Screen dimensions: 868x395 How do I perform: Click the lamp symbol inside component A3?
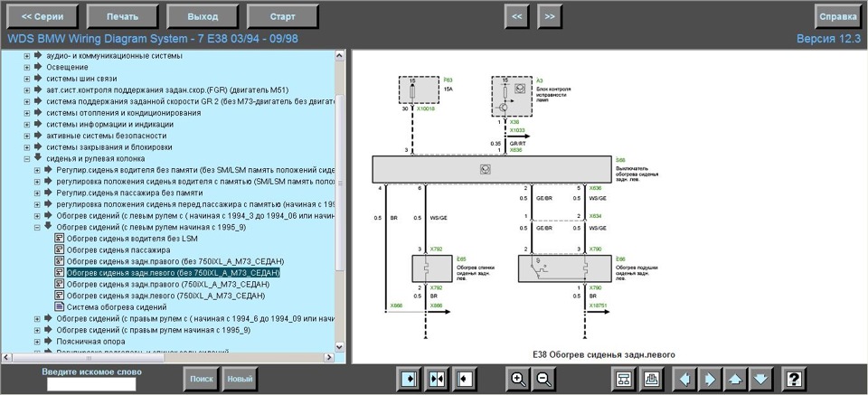point(520,88)
